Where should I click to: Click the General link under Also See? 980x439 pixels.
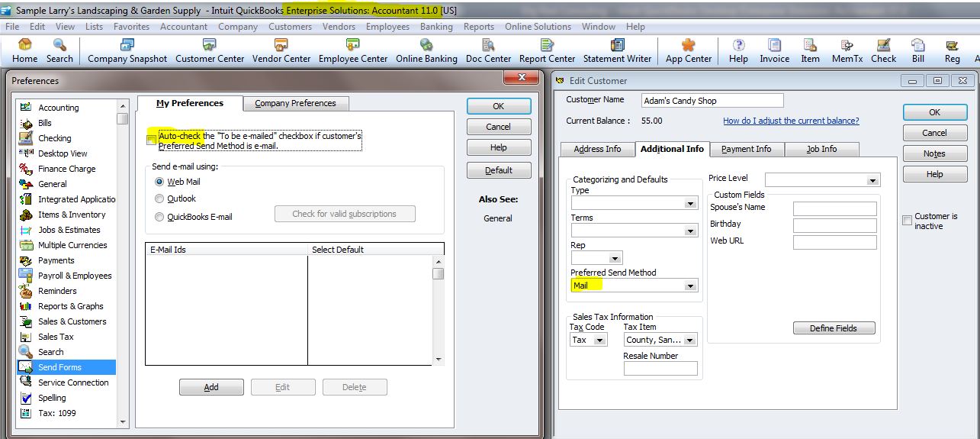pos(498,218)
